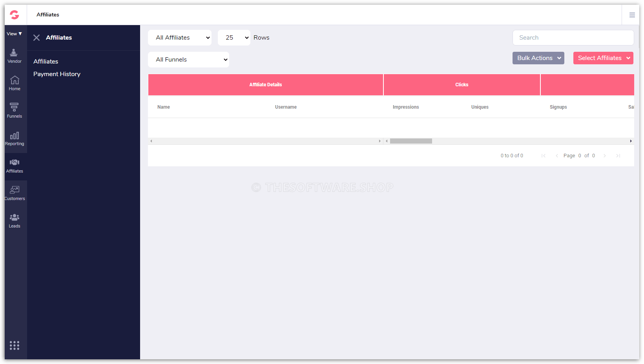
Task: Open the Reporting section
Action: (15, 137)
